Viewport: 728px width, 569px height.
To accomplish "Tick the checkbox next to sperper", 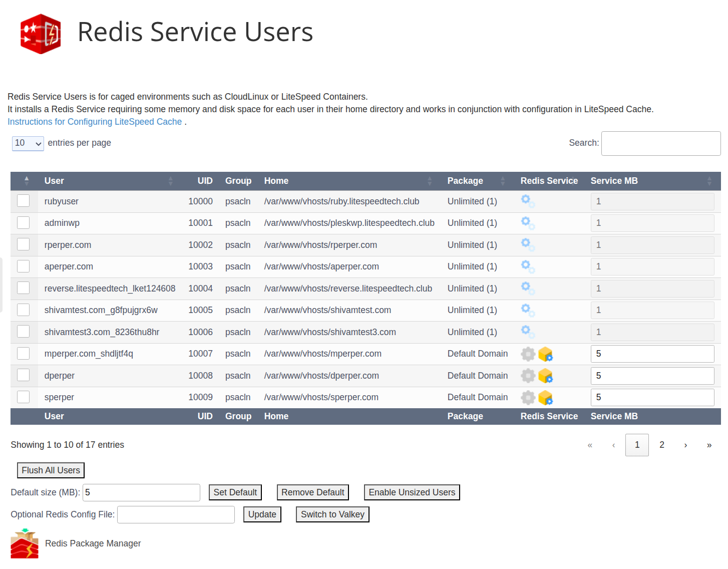I will tap(23, 396).
